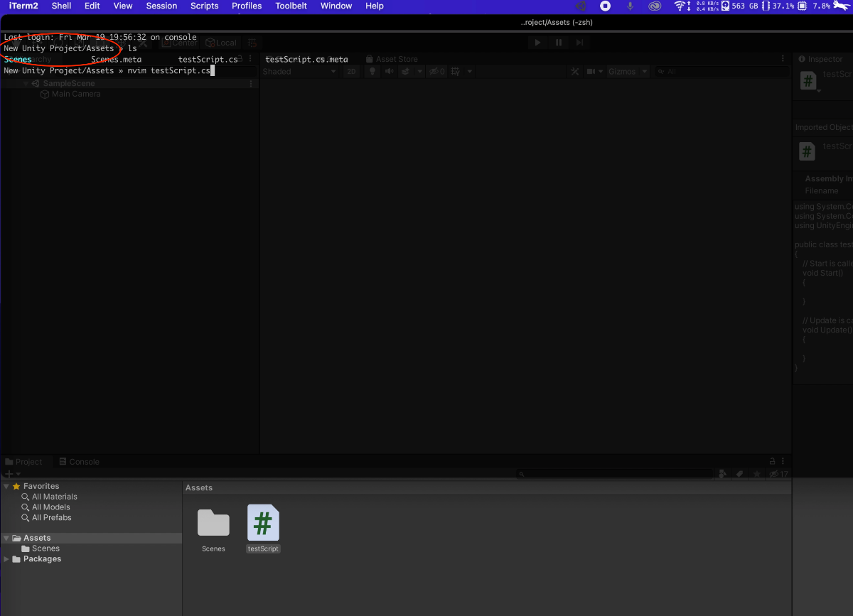
Task: Open the Project window kebab menu
Action: click(783, 461)
